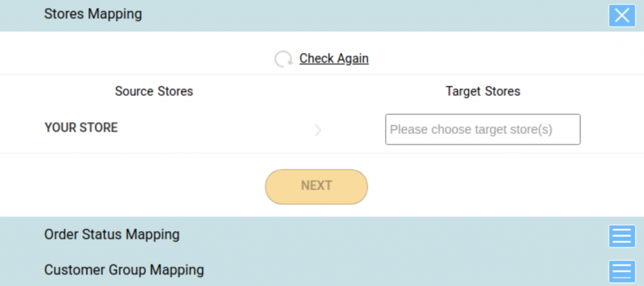
Task: Select the YOUR STORE source store label
Action: pos(81,128)
